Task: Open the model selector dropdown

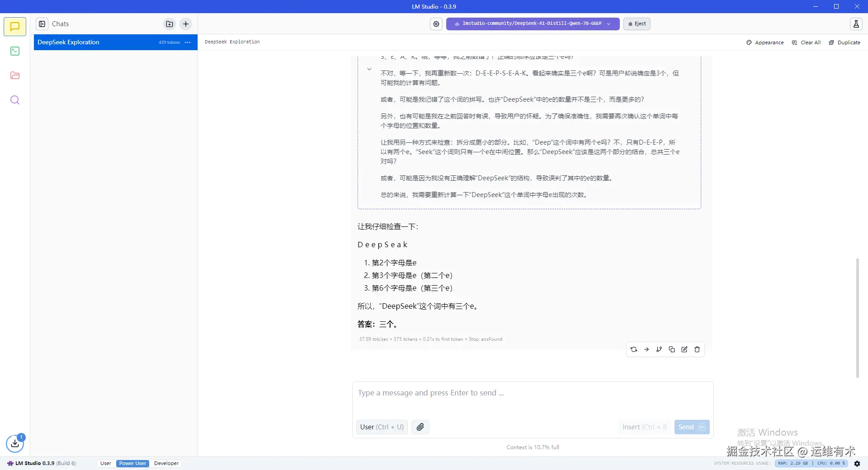Action: pos(533,24)
